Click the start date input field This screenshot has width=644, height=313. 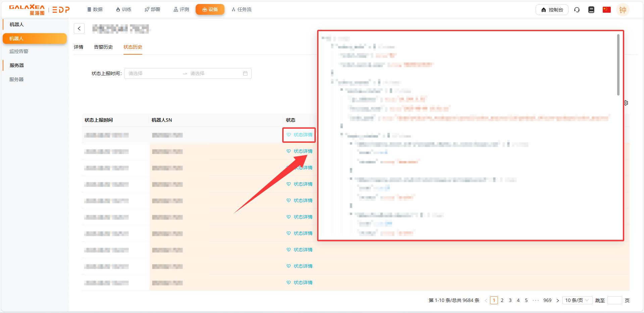coord(153,73)
